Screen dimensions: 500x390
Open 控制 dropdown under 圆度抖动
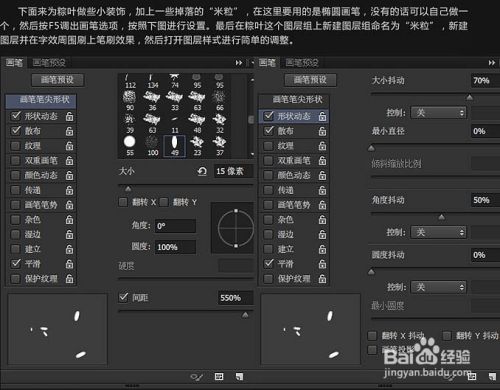[x=438, y=287]
